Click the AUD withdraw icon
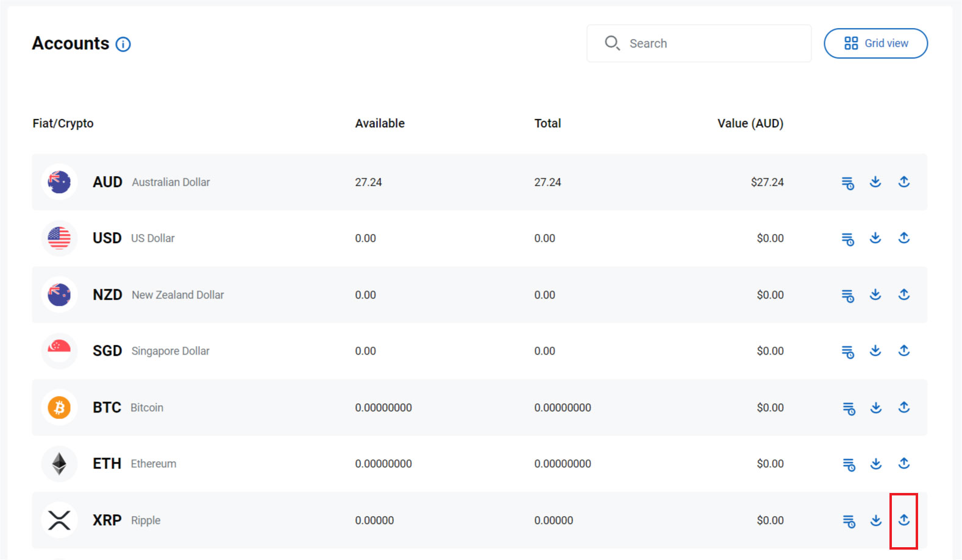962x560 pixels. pos(904,182)
